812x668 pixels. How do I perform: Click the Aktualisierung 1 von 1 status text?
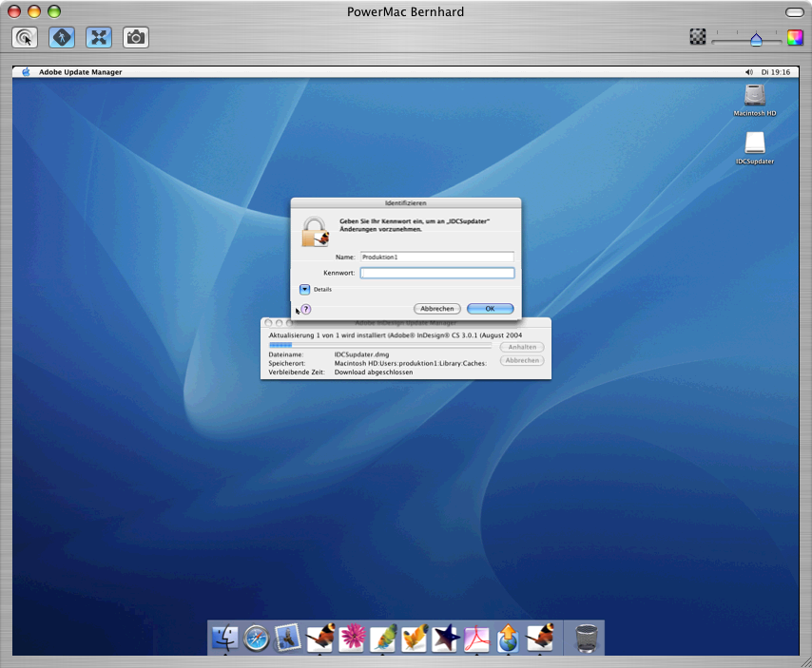point(396,335)
